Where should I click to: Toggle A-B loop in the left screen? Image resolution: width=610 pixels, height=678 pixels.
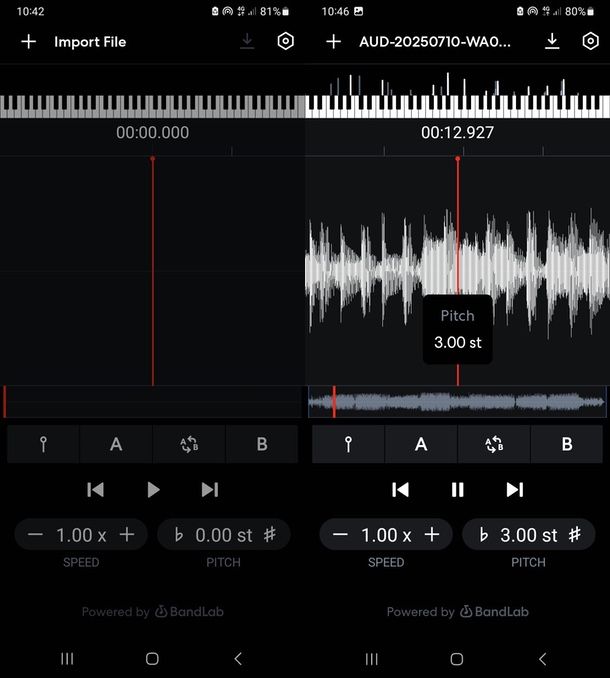pos(189,444)
